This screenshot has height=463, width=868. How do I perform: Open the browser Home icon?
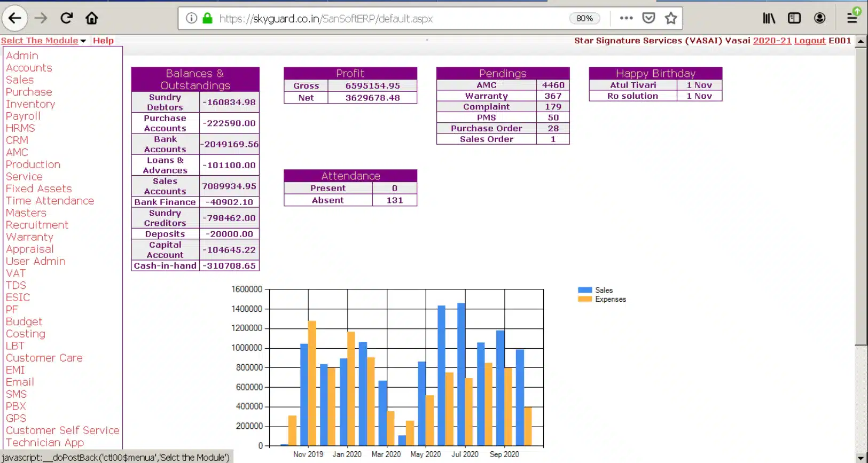(x=92, y=18)
